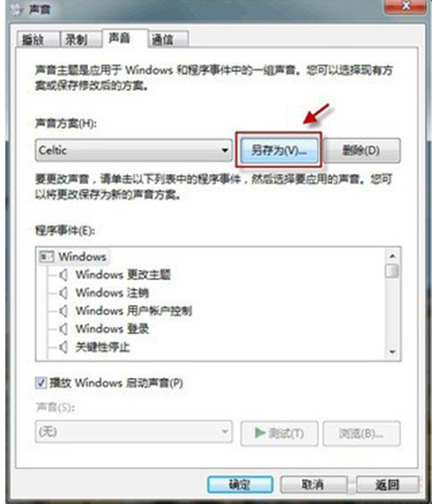Click the speaker icon beside Windows 注销
432x504 pixels.
pos(63,292)
